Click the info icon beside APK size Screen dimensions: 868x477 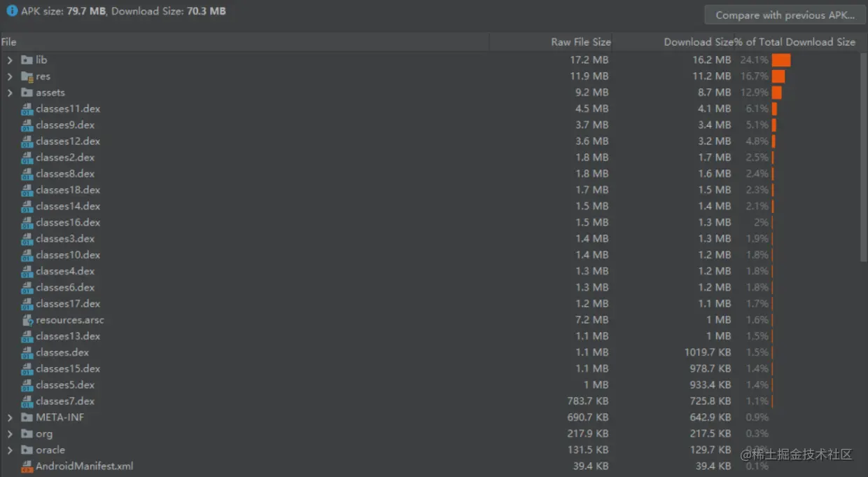coord(12,11)
